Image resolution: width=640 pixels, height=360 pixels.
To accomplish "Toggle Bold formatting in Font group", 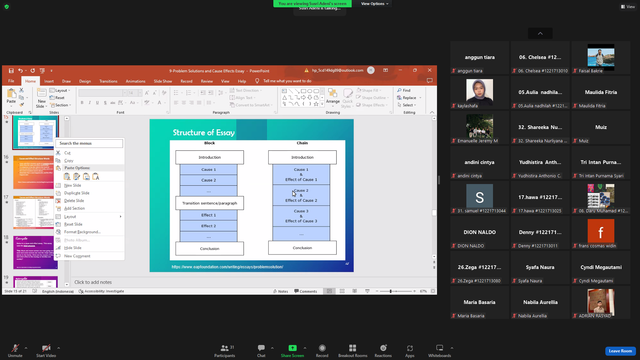I will click(82, 102).
